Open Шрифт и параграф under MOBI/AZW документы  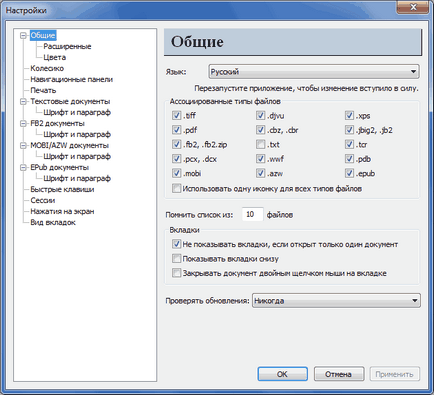pos(77,156)
